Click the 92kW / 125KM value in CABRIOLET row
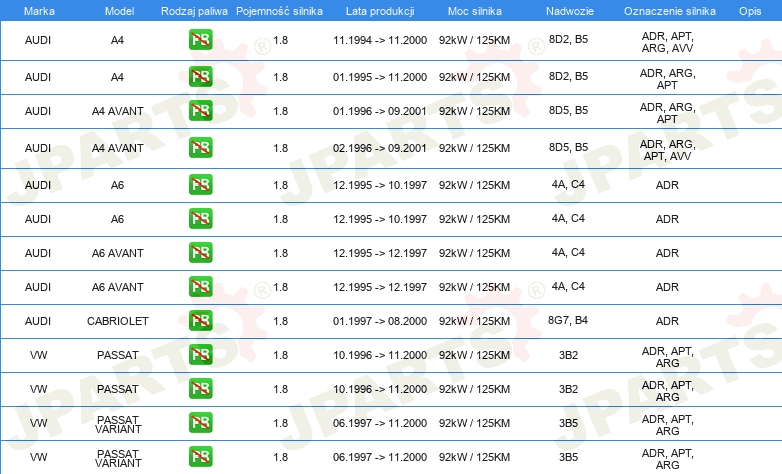Viewport: 782px width, 474px height. (x=474, y=321)
